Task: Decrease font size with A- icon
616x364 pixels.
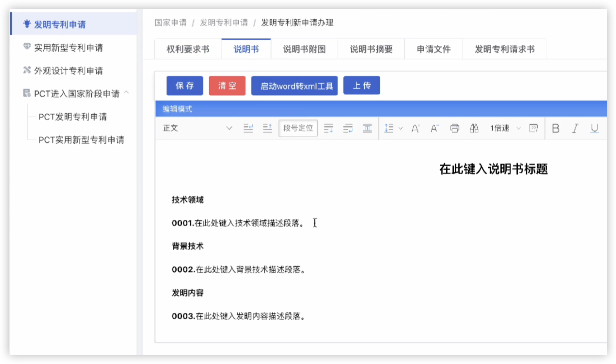Action: point(435,128)
